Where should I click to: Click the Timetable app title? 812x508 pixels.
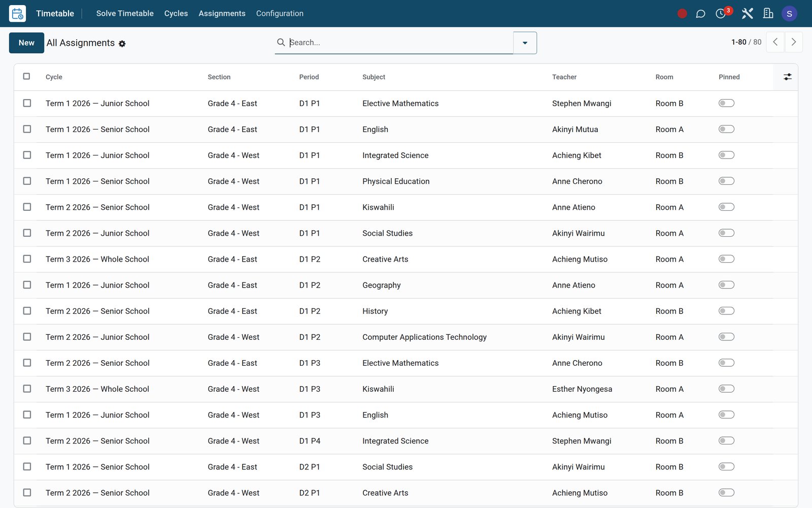click(55, 14)
